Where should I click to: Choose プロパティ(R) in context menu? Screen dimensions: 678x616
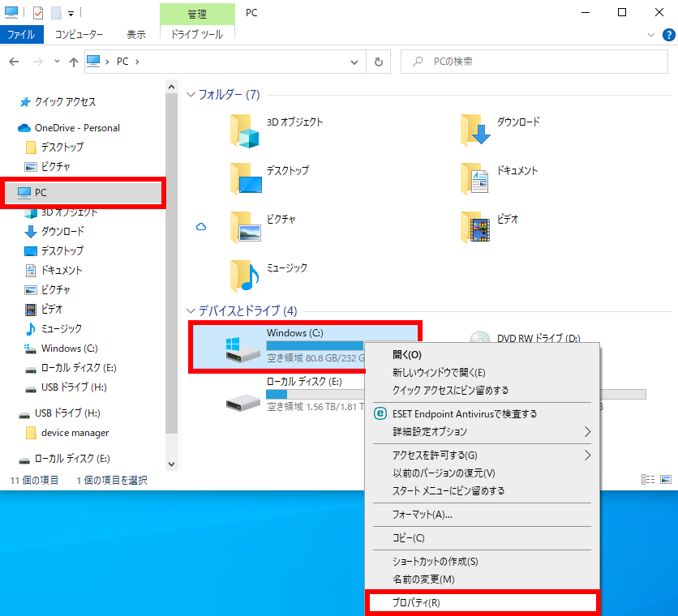(482, 602)
